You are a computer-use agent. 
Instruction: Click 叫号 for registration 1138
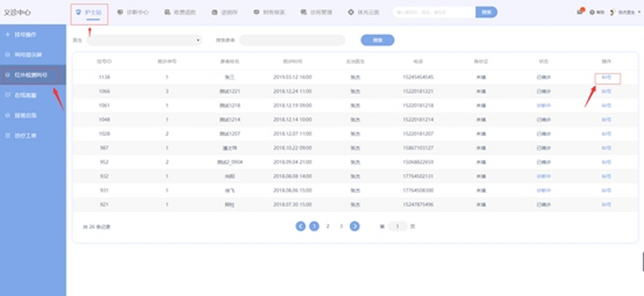tap(606, 77)
